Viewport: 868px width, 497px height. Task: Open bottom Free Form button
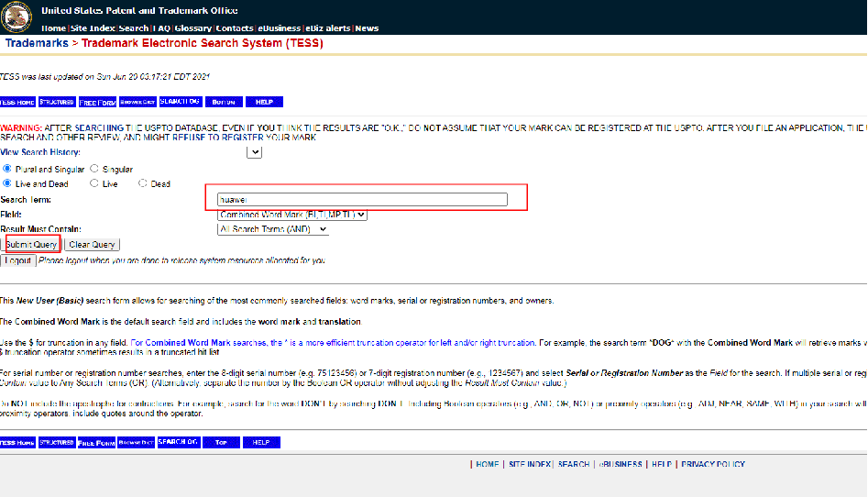click(96, 442)
